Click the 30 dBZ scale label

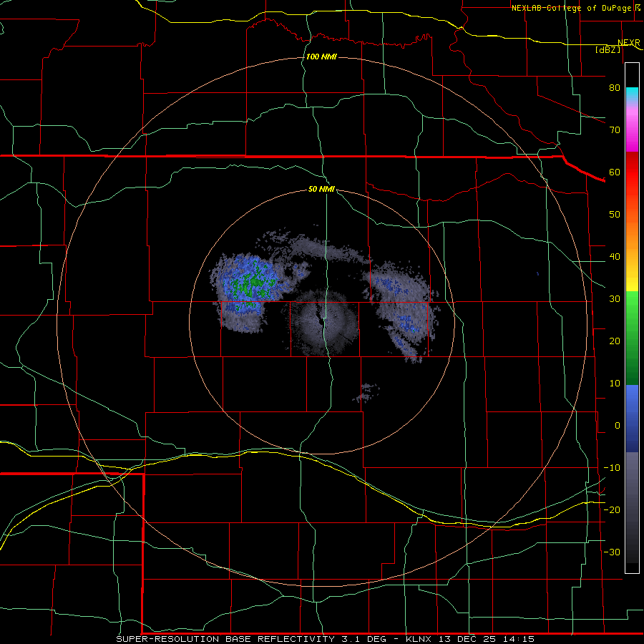point(615,299)
